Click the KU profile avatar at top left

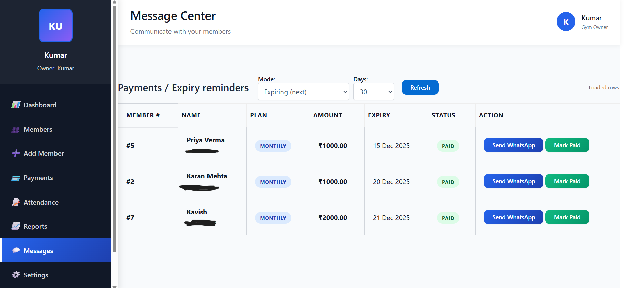click(x=55, y=26)
